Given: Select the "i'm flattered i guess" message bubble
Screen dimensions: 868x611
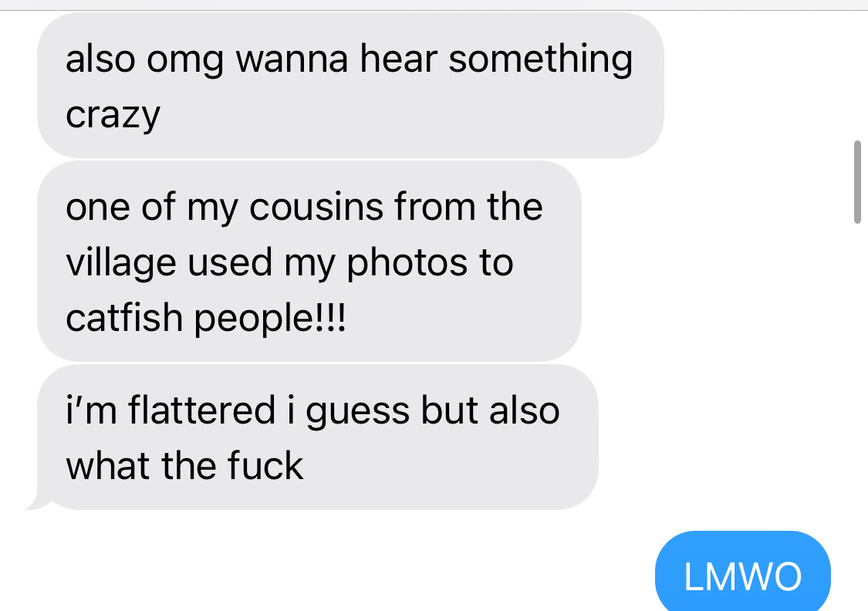Looking at the screenshot, I should pos(318,437).
